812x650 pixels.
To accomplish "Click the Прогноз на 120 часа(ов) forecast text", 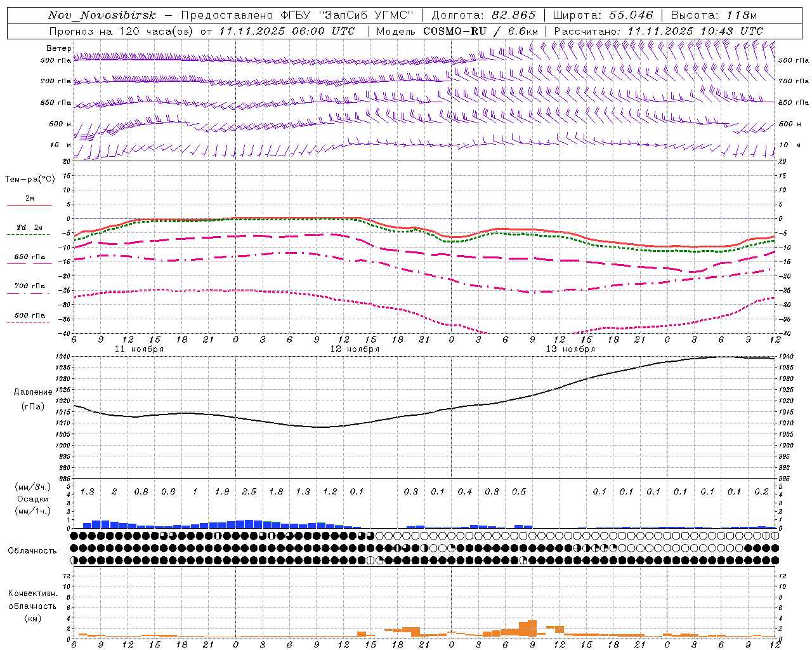I will click(122, 31).
